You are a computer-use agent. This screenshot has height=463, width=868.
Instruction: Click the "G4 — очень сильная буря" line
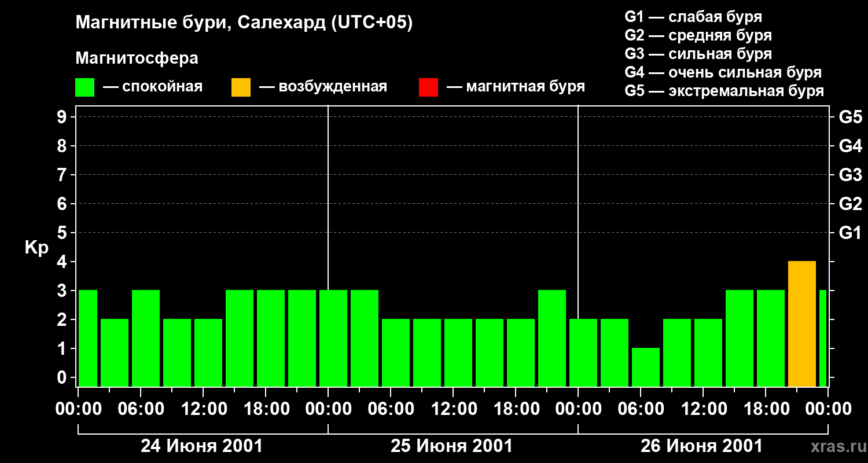coord(723,72)
